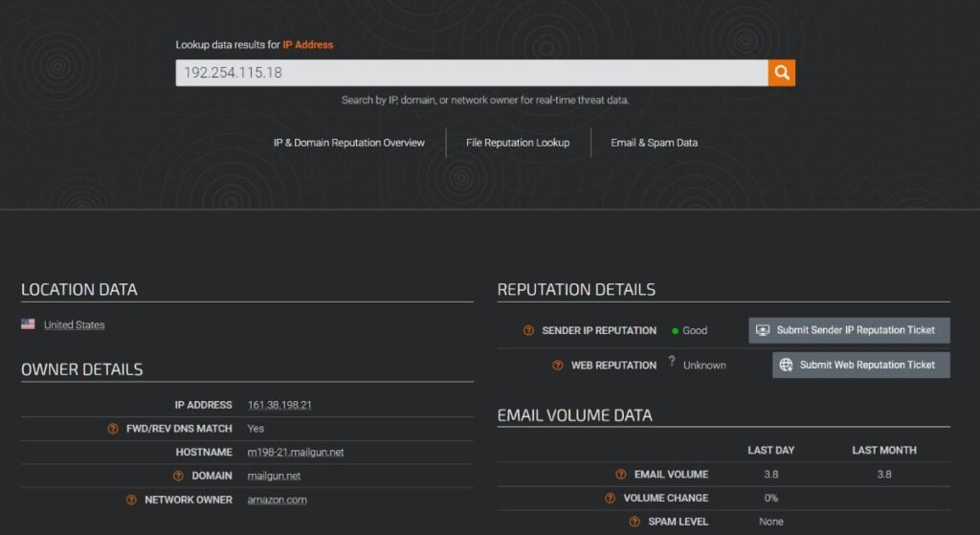Click the Unknown web reputation value
The width and height of the screenshot is (980, 535).
pos(704,366)
